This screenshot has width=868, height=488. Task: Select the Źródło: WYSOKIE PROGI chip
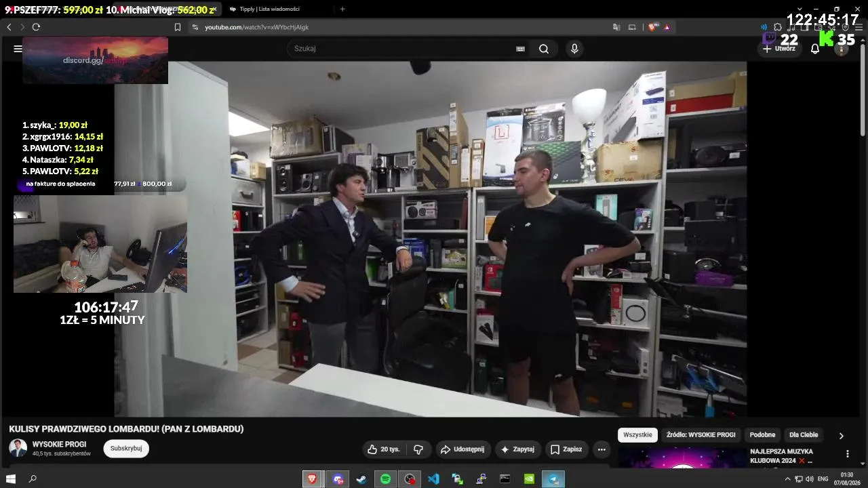click(x=701, y=435)
